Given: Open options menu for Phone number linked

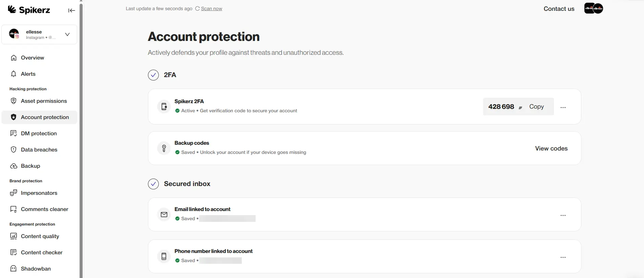Looking at the screenshot, I should [x=563, y=257].
